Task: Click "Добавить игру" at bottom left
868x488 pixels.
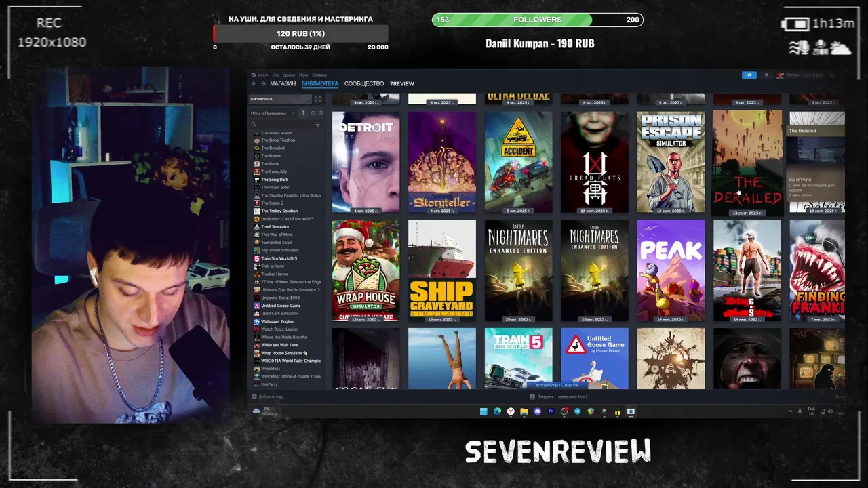Action: 268,396
